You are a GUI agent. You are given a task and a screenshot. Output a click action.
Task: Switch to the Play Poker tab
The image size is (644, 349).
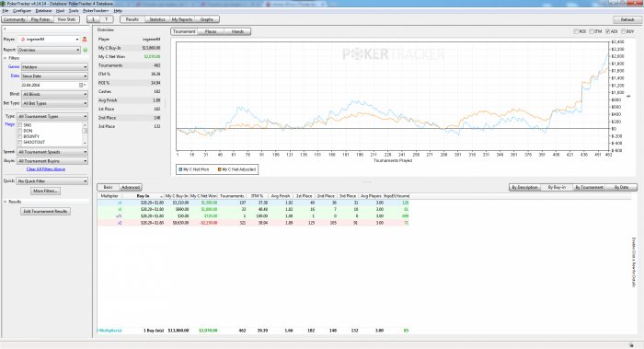[40, 19]
